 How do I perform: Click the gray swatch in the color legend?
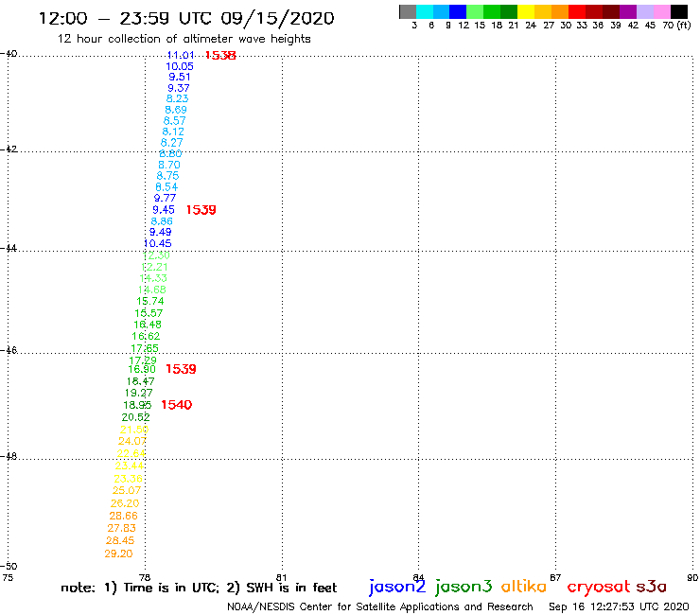click(408, 11)
